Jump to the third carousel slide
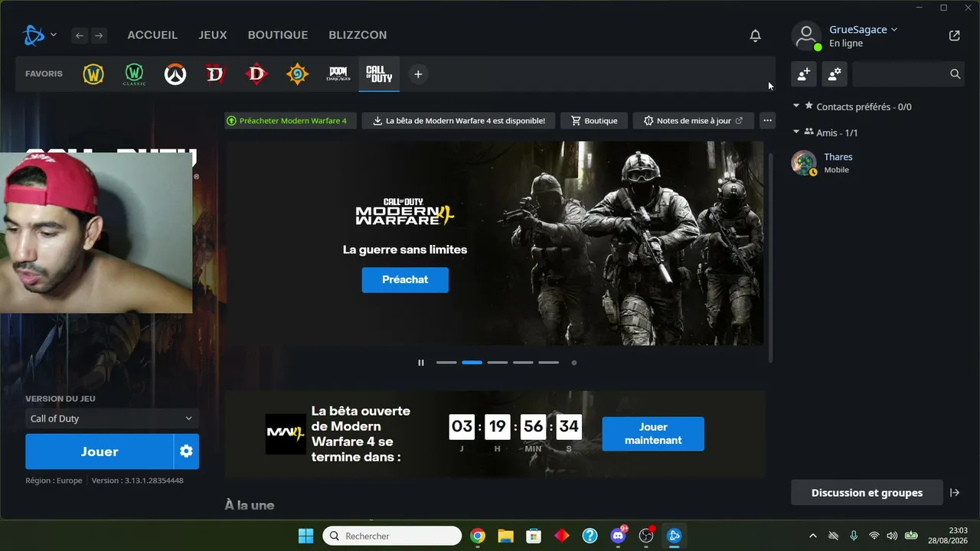 point(498,363)
